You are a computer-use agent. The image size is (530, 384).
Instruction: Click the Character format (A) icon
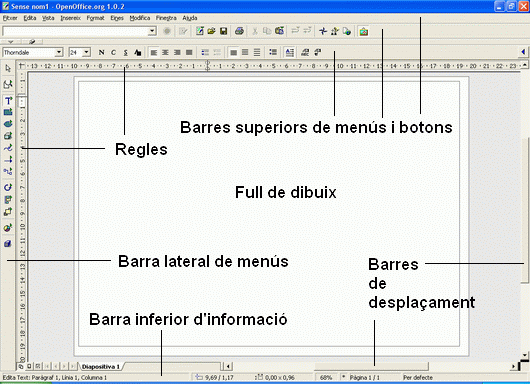click(x=137, y=52)
